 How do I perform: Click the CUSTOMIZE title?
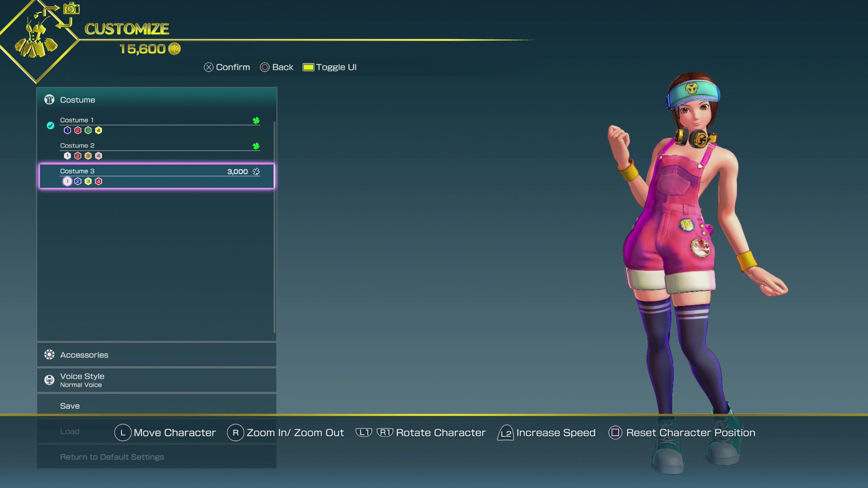pos(127,29)
